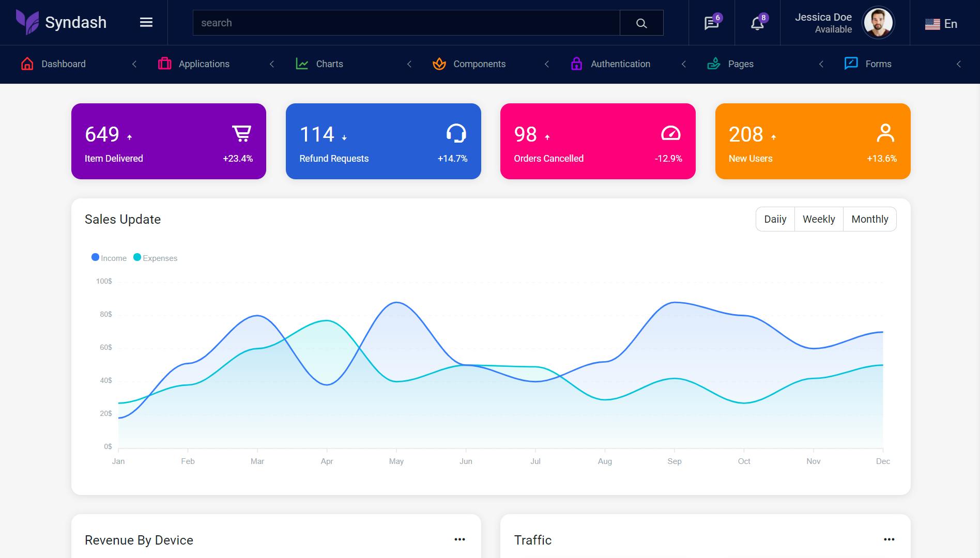The width and height of the screenshot is (980, 558).
Task: Click the Components lotus icon
Action: point(439,64)
